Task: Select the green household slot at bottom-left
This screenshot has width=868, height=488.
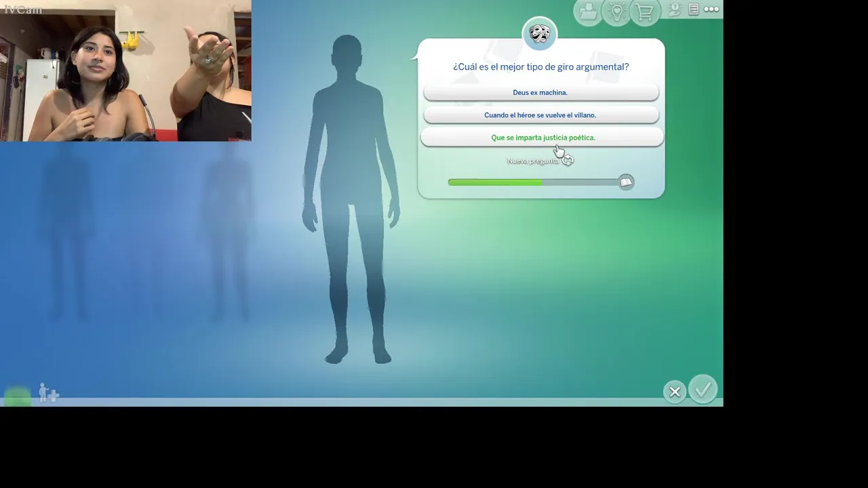Action: 18,396
